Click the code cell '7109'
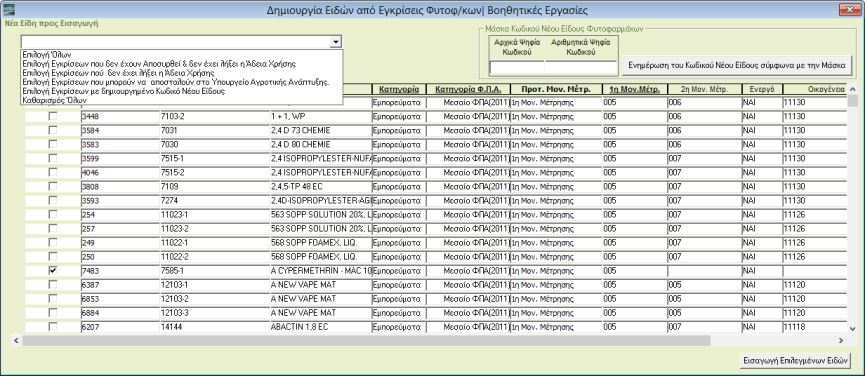This screenshot has height=376, width=865. click(x=214, y=186)
